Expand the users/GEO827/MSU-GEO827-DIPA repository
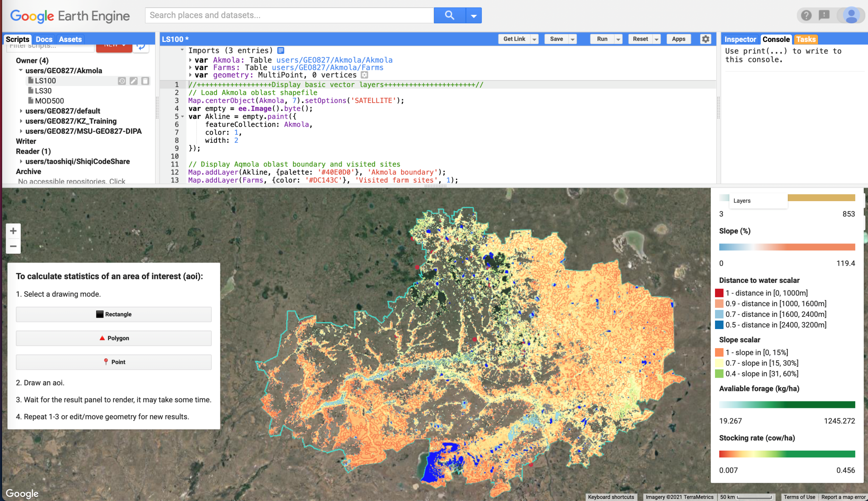868x501 pixels. (x=21, y=131)
